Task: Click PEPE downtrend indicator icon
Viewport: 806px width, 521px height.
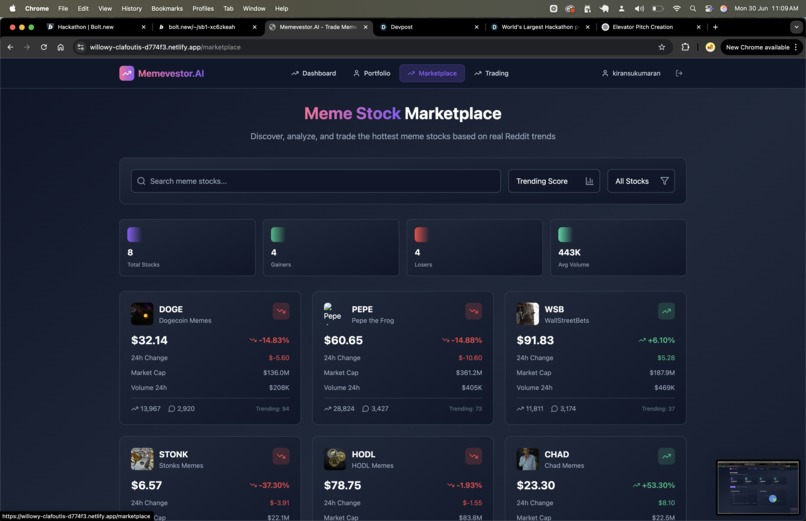Action: [473, 311]
